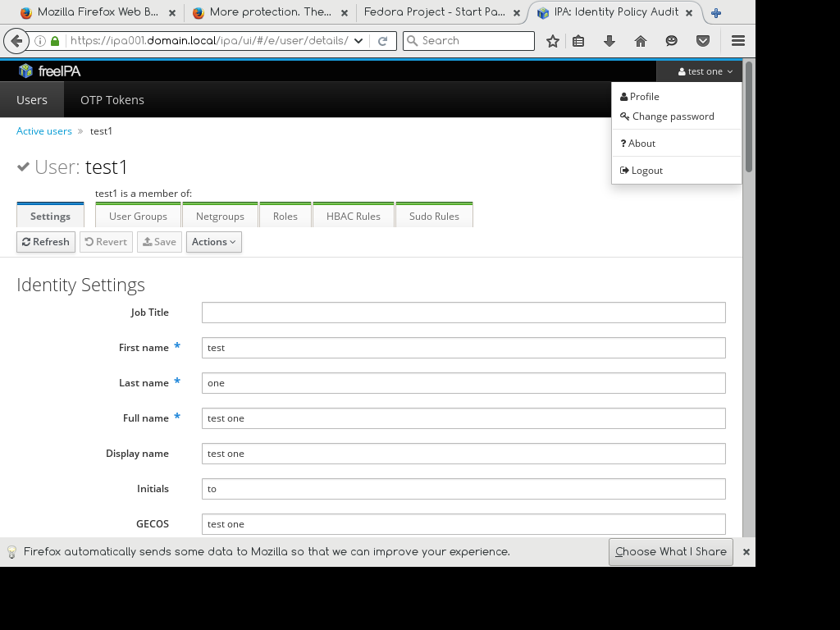Expand URL bar history dropdown arrow
Screen dimensions: 840x630
pos(358,41)
